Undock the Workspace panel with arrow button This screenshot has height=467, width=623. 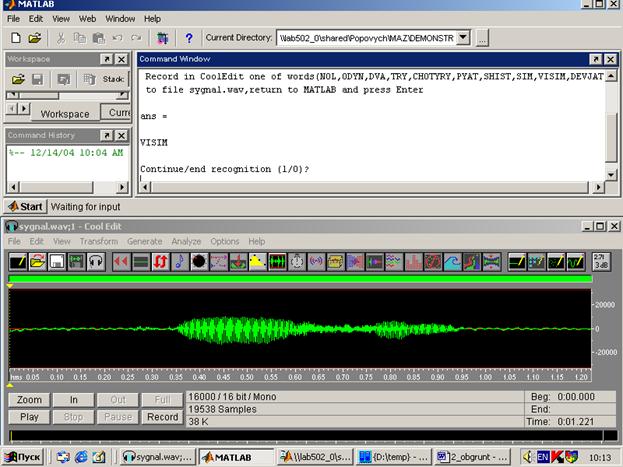point(106,59)
